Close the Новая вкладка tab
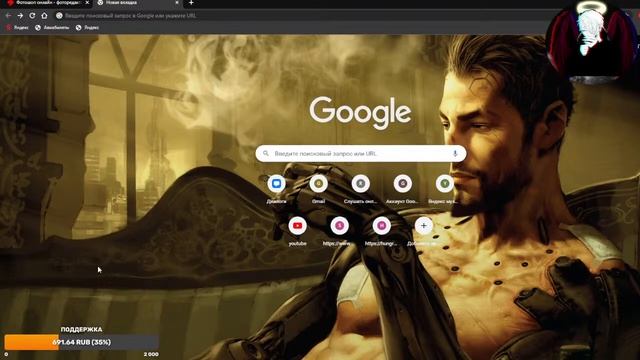The width and height of the screenshot is (640, 360). [177, 2]
